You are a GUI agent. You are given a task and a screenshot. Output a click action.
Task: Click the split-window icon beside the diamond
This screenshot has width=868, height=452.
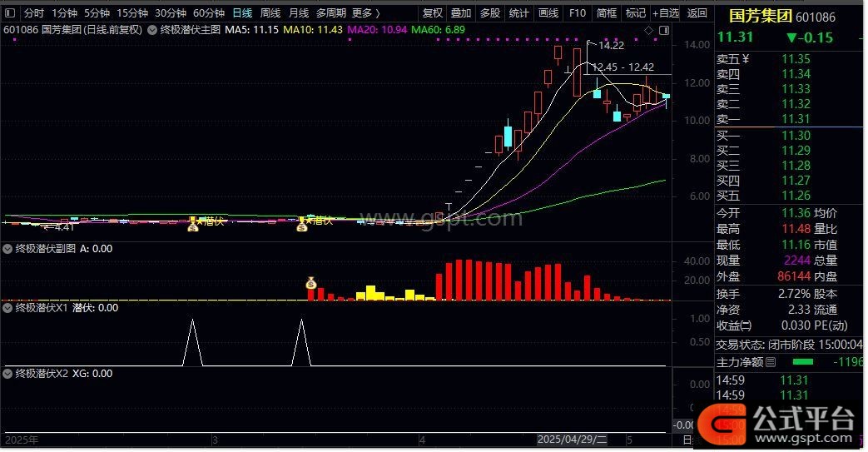click(662, 30)
